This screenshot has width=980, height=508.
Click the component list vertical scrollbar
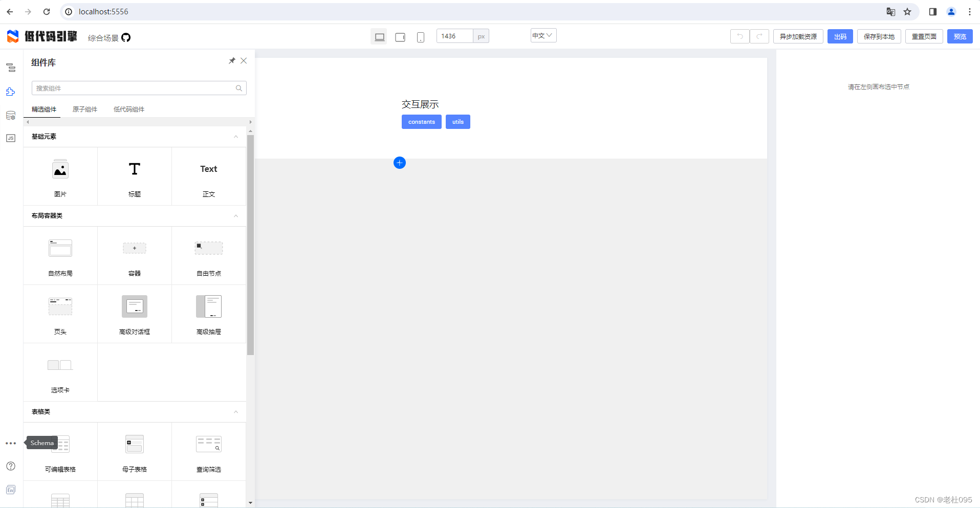coord(250,245)
